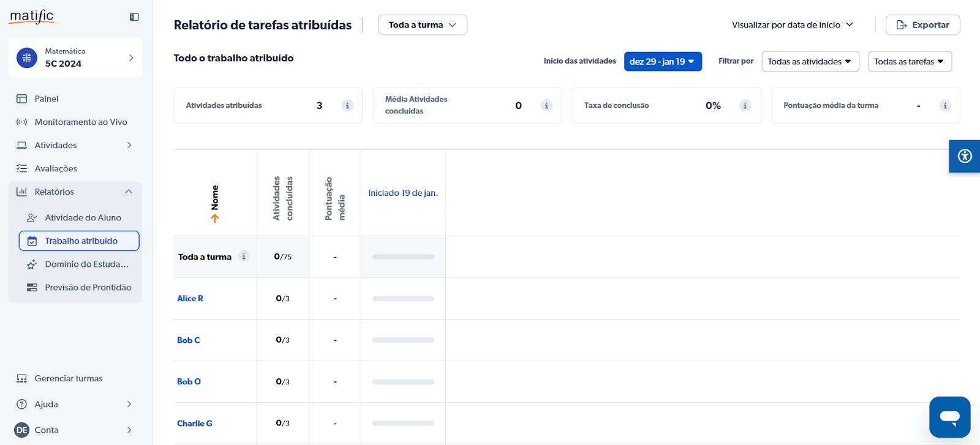Open date range dez 29 - jan 19
Image resolution: width=980 pixels, height=445 pixels.
662,61
